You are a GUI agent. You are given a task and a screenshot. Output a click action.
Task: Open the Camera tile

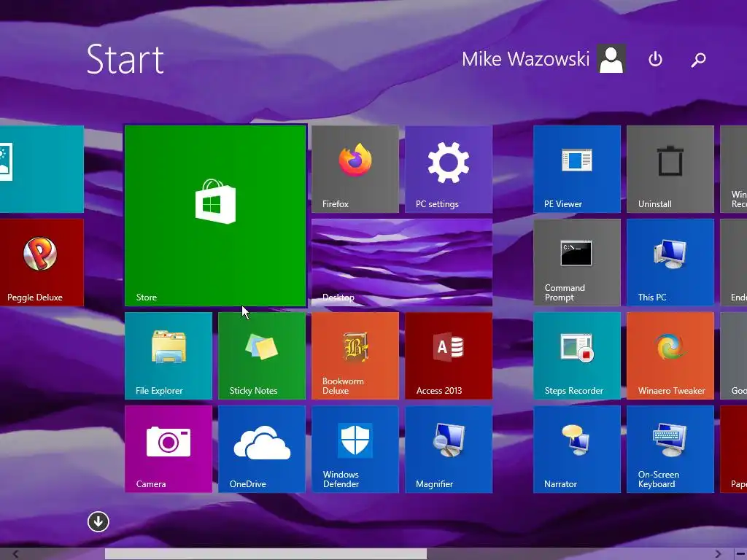point(169,449)
